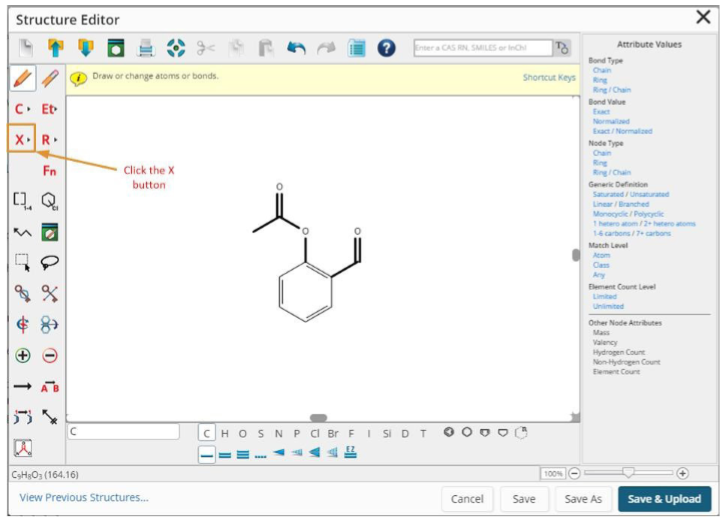The height and width of the screenshot is (522, 724).
Task: Click the E/Z stereo bond icon
Action: coord(350,452)
